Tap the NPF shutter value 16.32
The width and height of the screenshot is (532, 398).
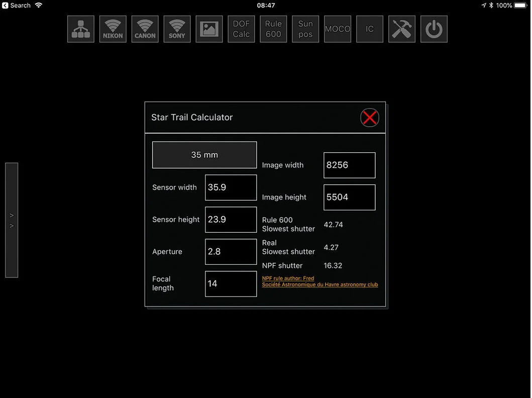click(x=333, y=266)
